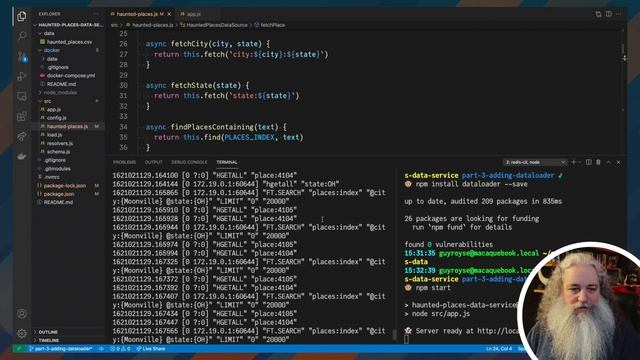Open errors and warnings count in status bar

coord(120,349)
